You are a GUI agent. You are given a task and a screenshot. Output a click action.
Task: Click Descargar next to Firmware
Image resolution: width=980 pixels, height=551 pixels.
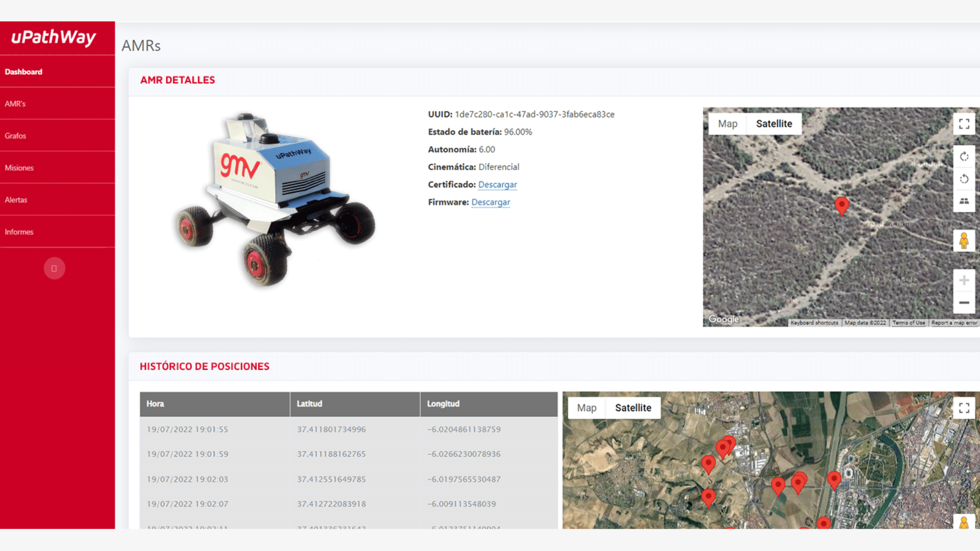pos(491,202)
